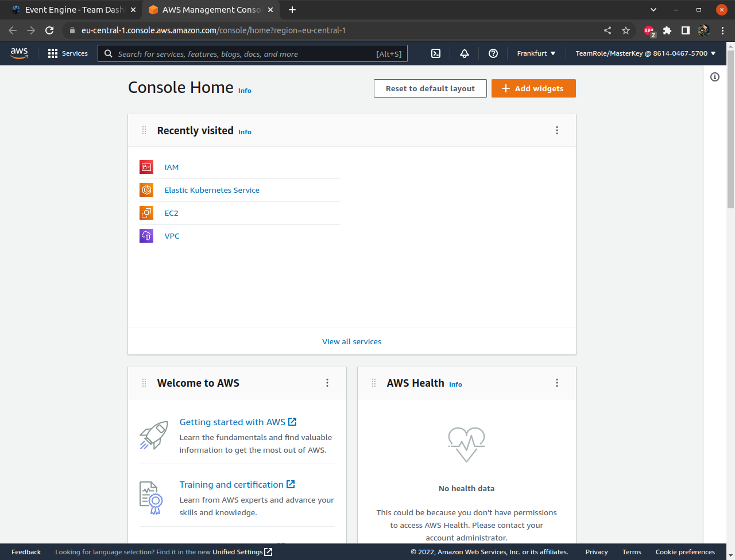Click the page vertical scrollbar

[x=730, y=129]
